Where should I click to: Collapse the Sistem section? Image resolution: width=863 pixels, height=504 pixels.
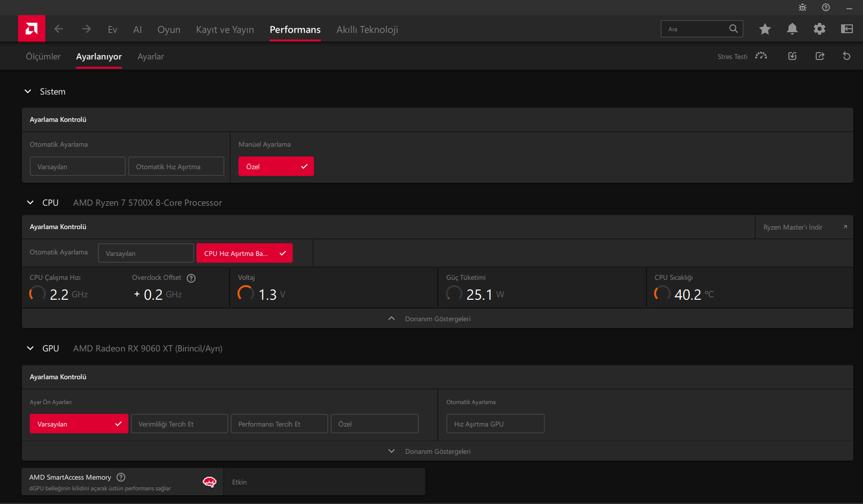coord(28,92)
